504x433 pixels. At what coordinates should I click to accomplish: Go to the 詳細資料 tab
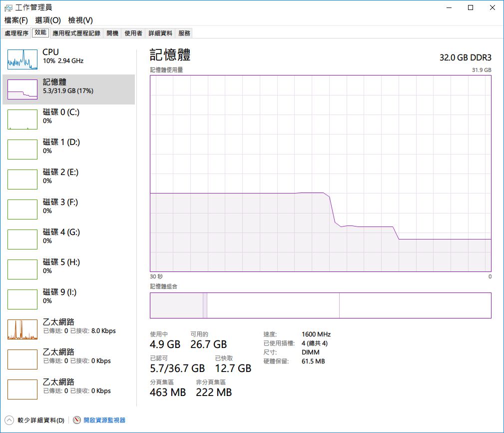pos(160,33)
